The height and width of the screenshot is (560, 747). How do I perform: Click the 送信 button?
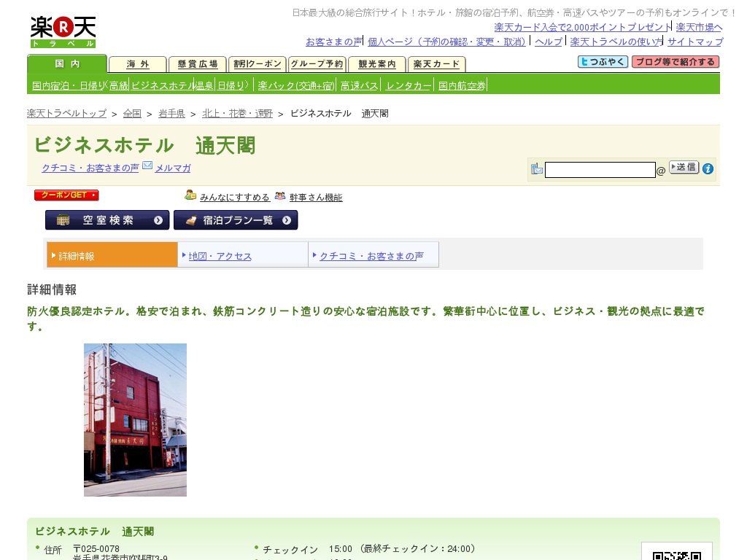click(684, 167)
